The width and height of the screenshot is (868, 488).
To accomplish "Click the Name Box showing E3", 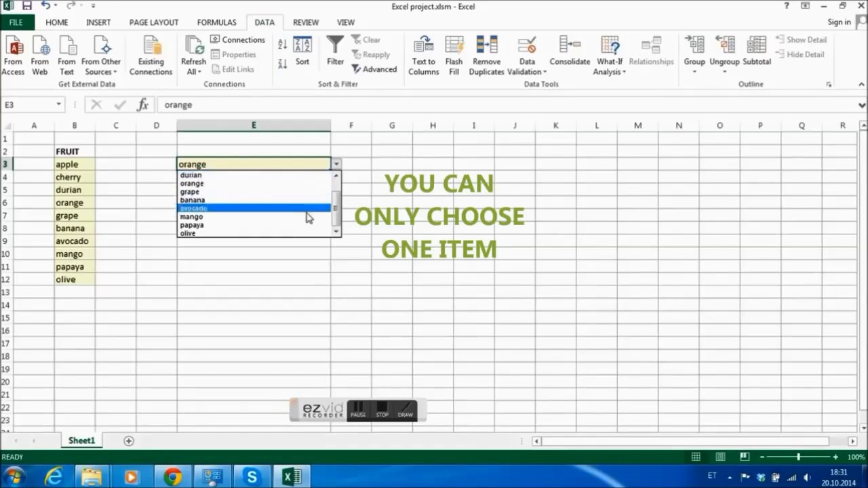I will [x=27, y=104].
